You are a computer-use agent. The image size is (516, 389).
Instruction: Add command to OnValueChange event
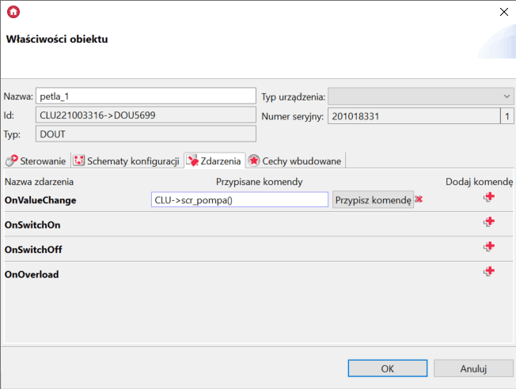489,197
